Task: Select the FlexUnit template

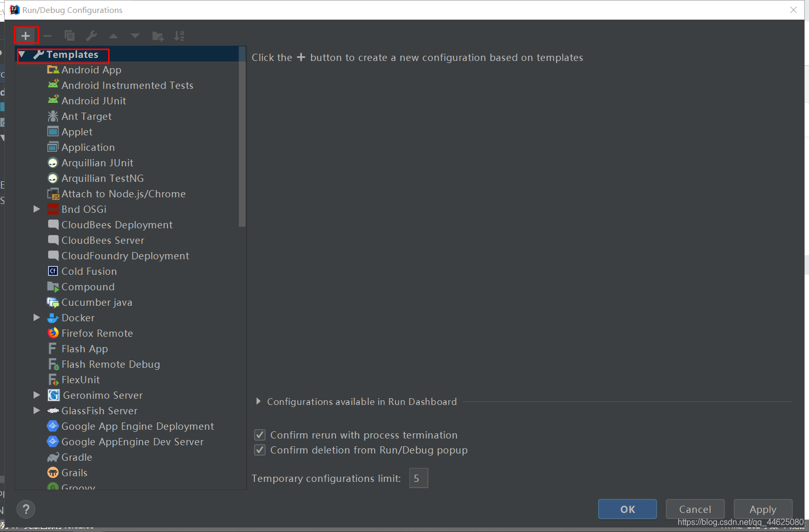Action: (x=81, y=380)
